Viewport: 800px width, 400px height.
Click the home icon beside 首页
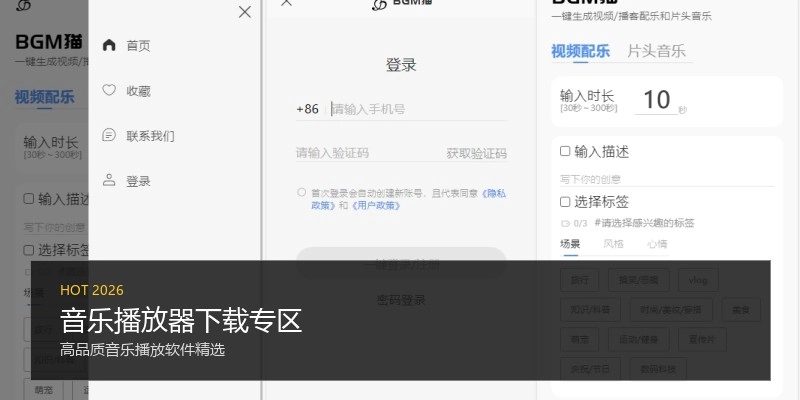109,45
